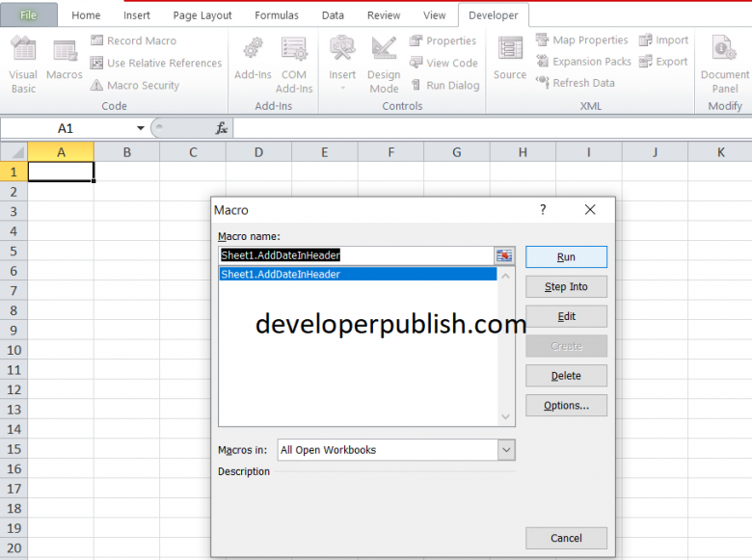Run the selected macro
The height and width of the screenshot is (560, 752).
click(566, 257)
